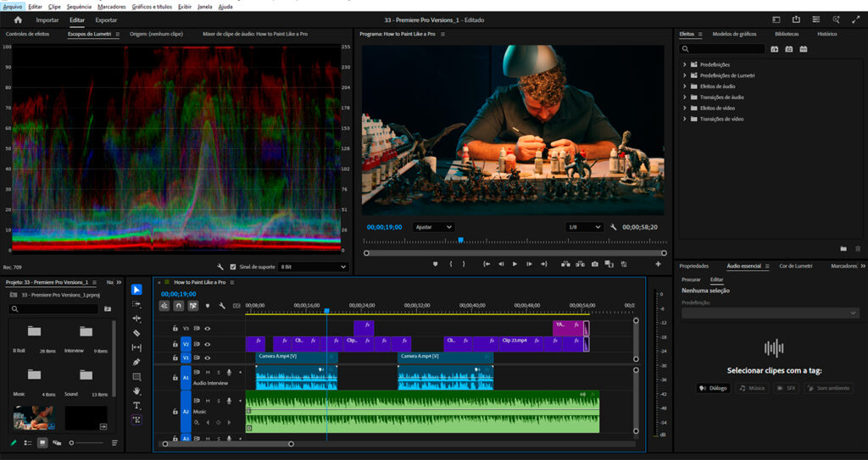Click the Lift button in Program monitor
Screen dimensions: 868x460
coord(565,264)
